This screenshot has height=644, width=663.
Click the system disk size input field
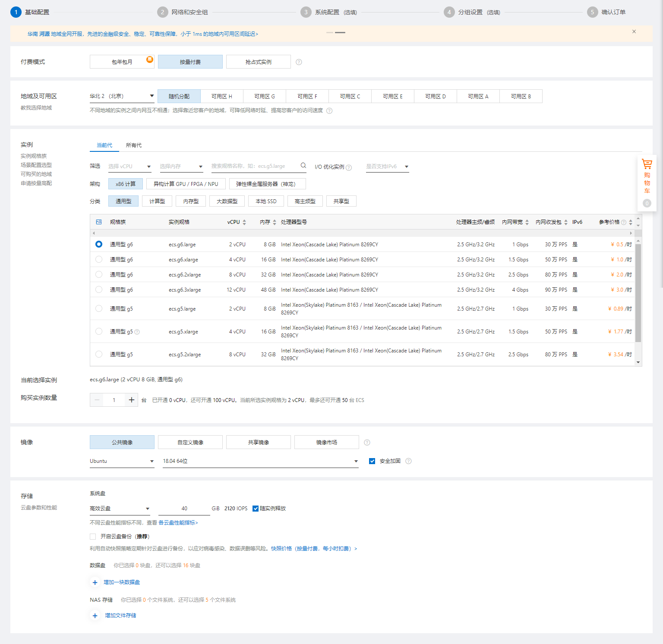point(184,509)
